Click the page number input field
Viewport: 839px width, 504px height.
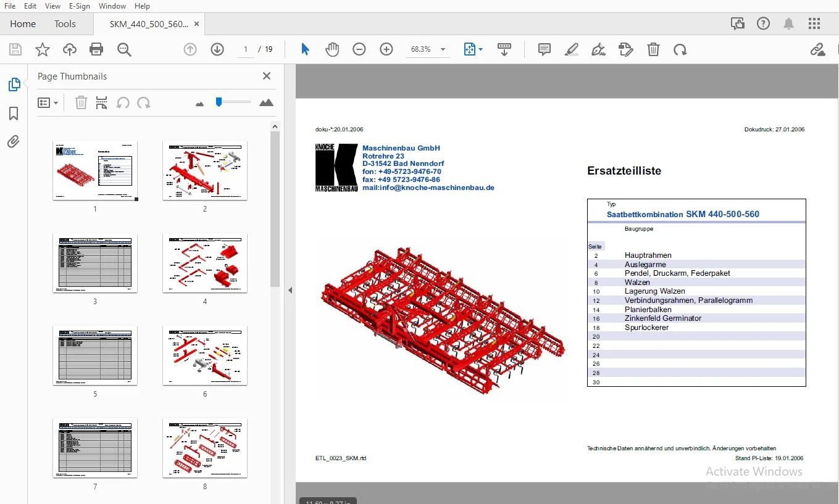pyautogui.click(x=246, y=49)
